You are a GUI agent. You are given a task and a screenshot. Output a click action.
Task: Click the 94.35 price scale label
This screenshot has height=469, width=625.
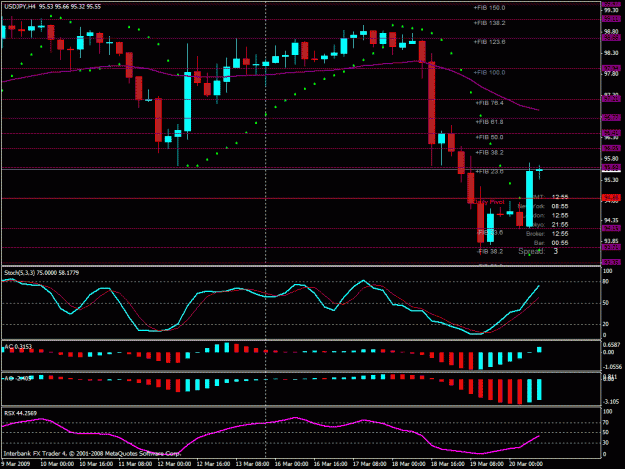(611, 220)
